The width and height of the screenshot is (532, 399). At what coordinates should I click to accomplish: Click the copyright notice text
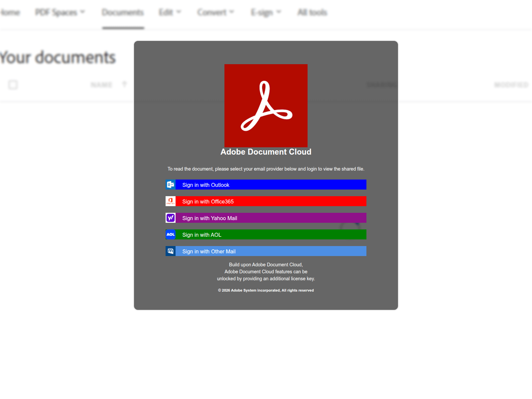pos(266,290)
